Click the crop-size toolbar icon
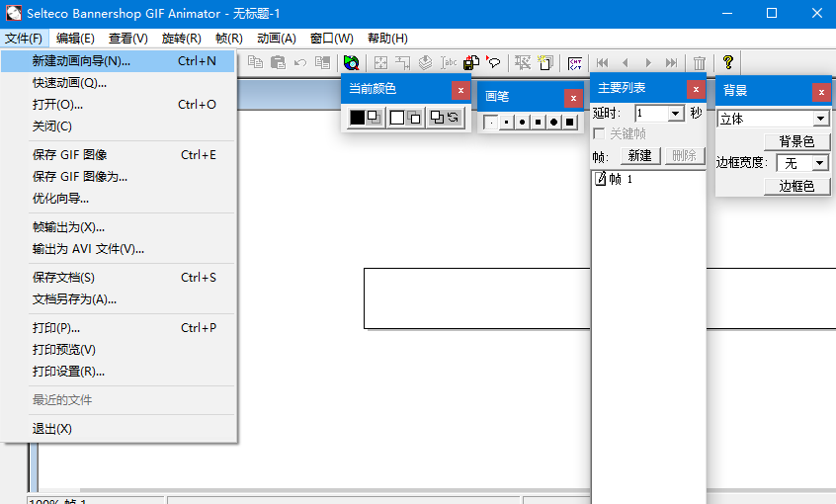The height and width of the screenshot is (504, 836). click(403, 62)
